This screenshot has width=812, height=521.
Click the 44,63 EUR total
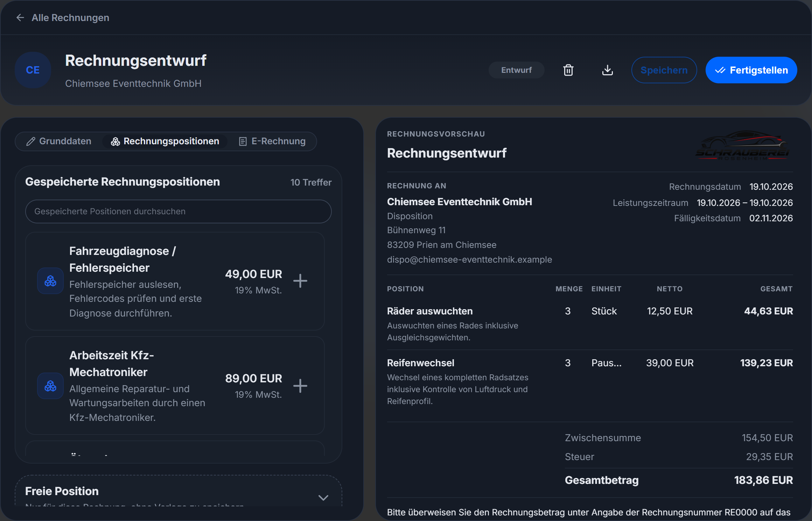coord(768,311)
